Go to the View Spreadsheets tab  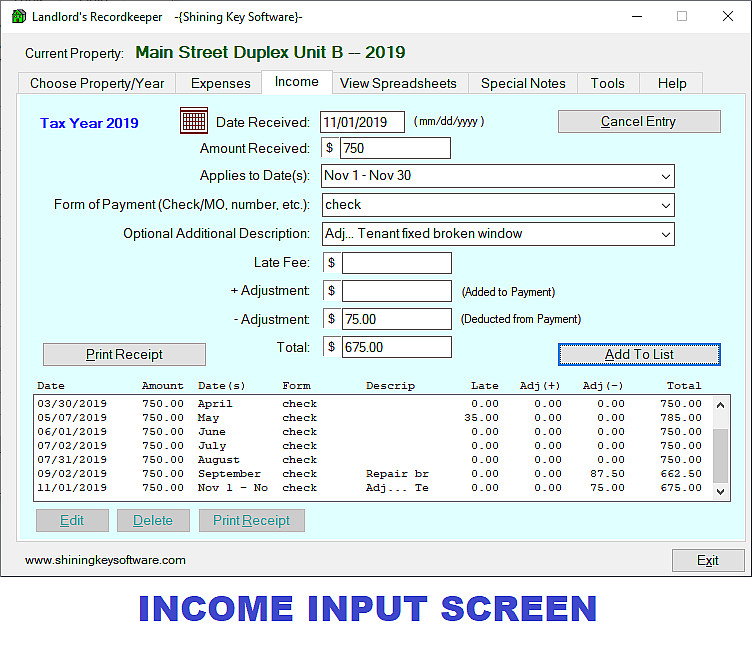coord(398,83)
